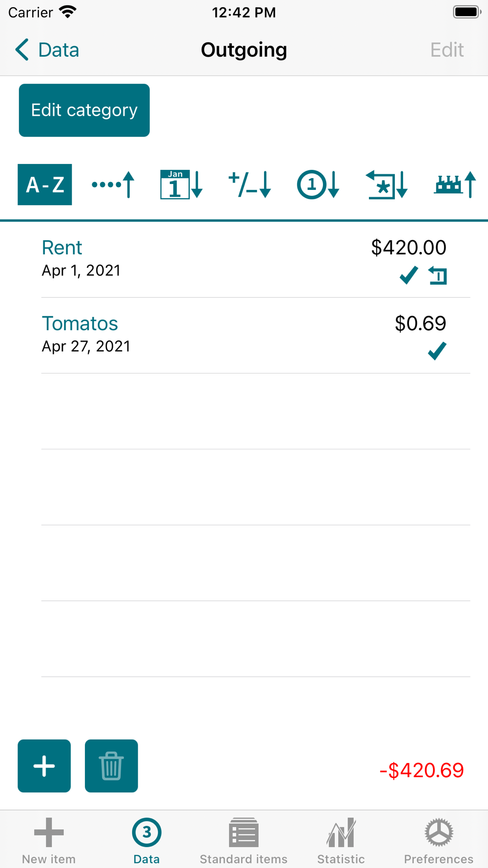
Task: Open the Preferences tab
Action: 438,840
